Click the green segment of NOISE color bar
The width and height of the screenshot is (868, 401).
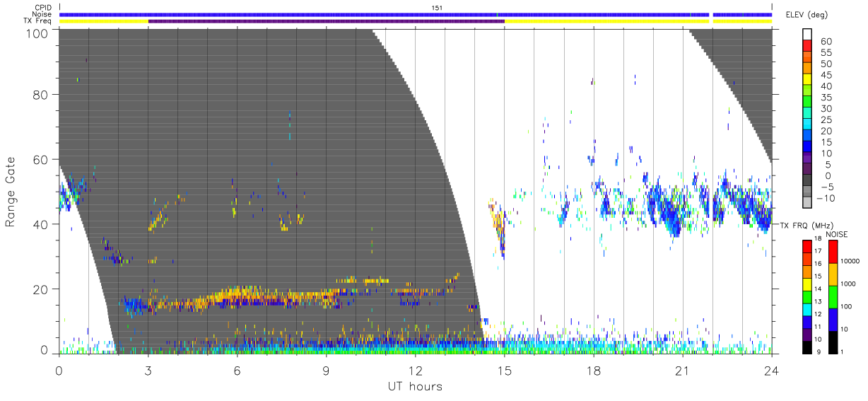(x=832, y=297)
